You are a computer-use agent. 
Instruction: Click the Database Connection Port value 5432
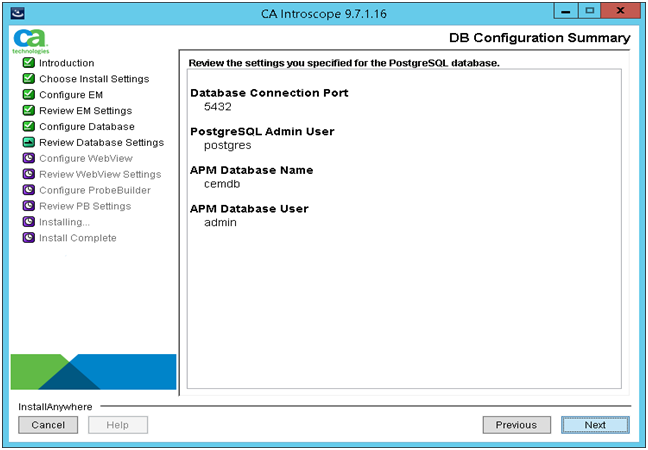217,106
